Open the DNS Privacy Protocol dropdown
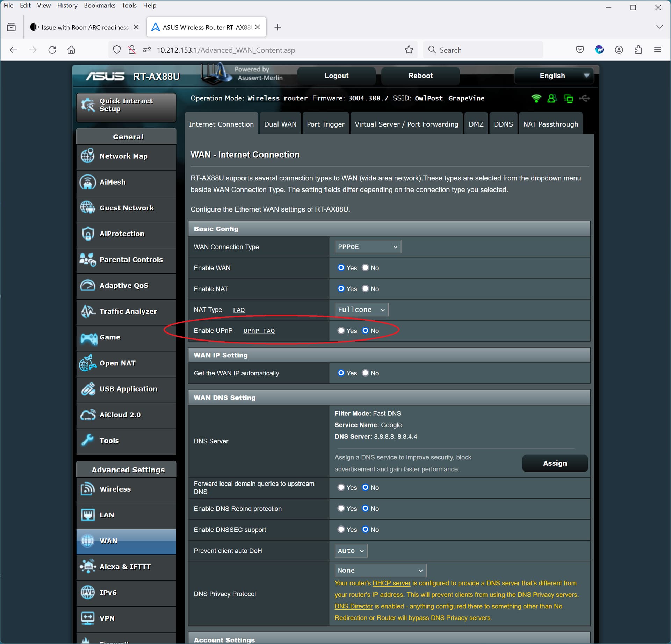Viewport: 671px width, 644px height. coord(380,570)
